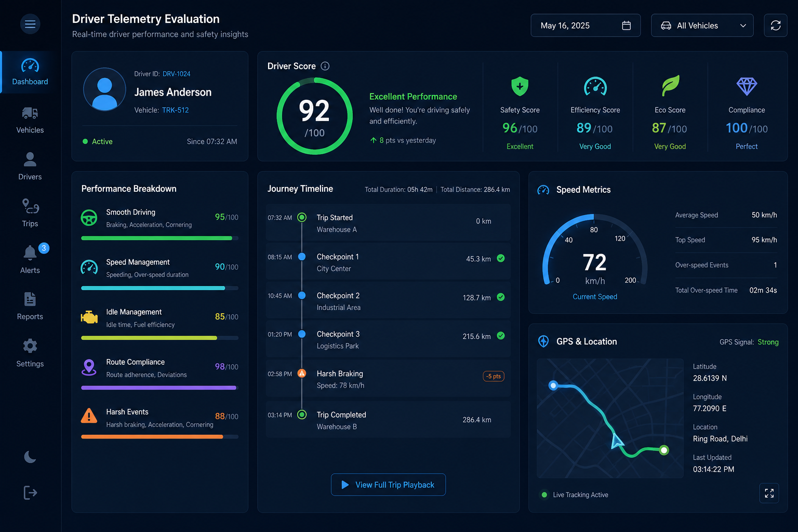798x532 pixels.
Task: Click the refresh icon button
Action: pos(776,25)
